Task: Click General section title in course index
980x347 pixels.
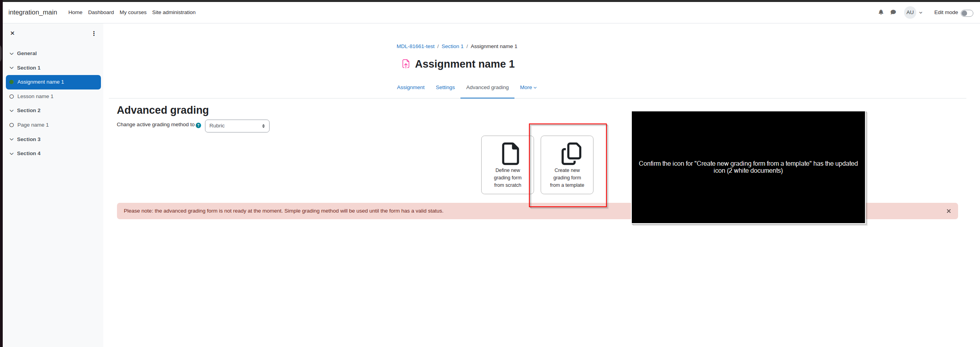Action: (27, 54)
